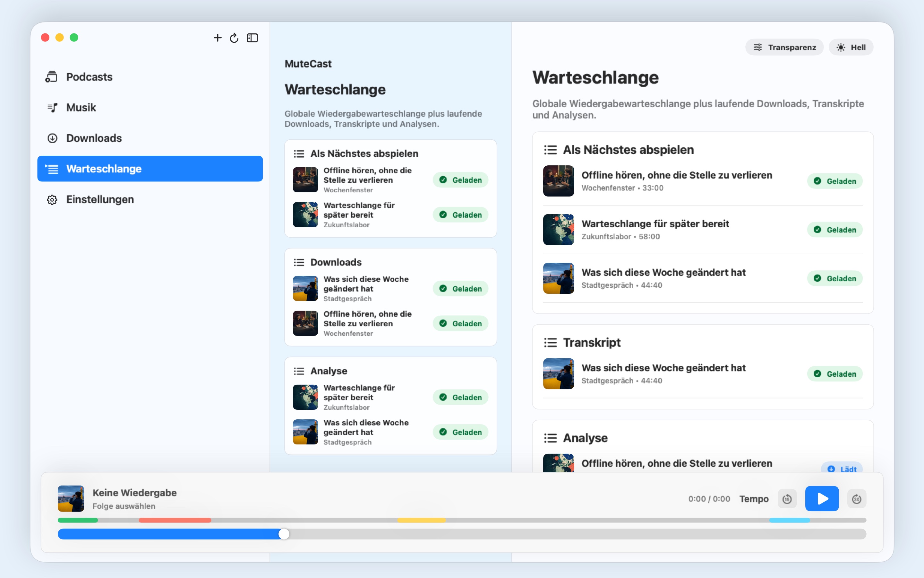Image resolution: width=924 pixels, height=578 pixels.
Task: Click list icon beside right panel Analyse heading
Action: pos(550,438)
